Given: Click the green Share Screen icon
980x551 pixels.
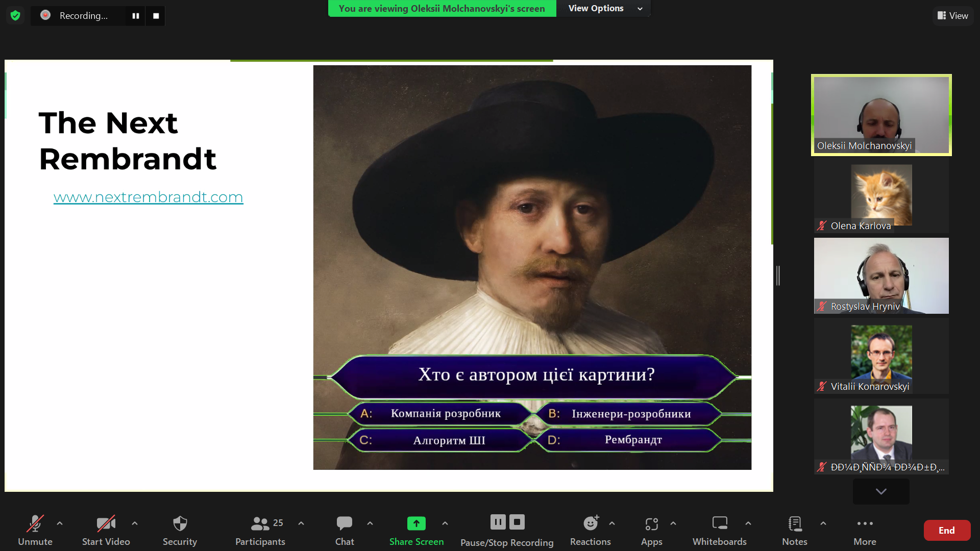Looking at the screenshot, I should pos(416,523).
